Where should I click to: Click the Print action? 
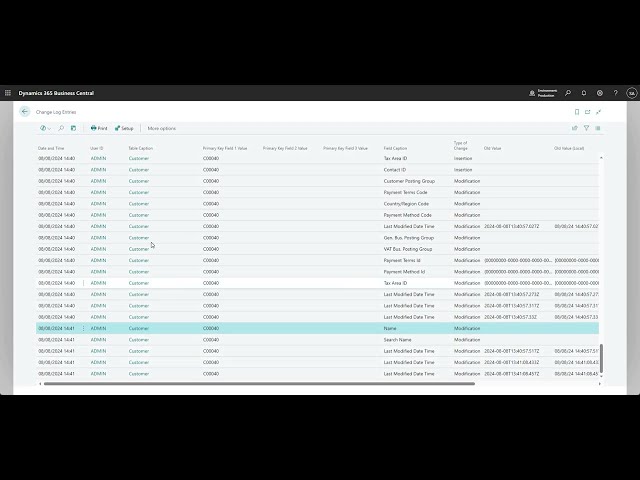99,128
